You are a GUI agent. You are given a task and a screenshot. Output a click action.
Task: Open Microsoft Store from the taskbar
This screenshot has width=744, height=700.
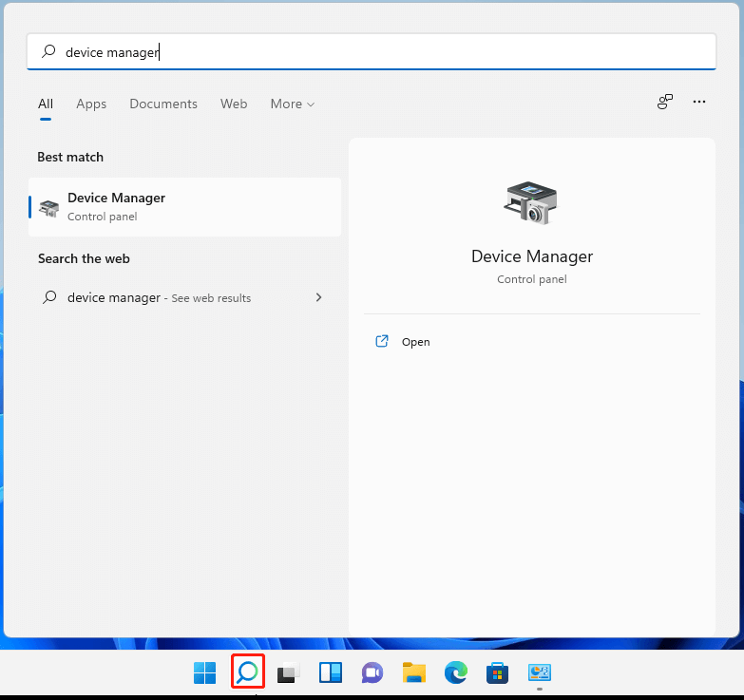[x=497, y=673]
